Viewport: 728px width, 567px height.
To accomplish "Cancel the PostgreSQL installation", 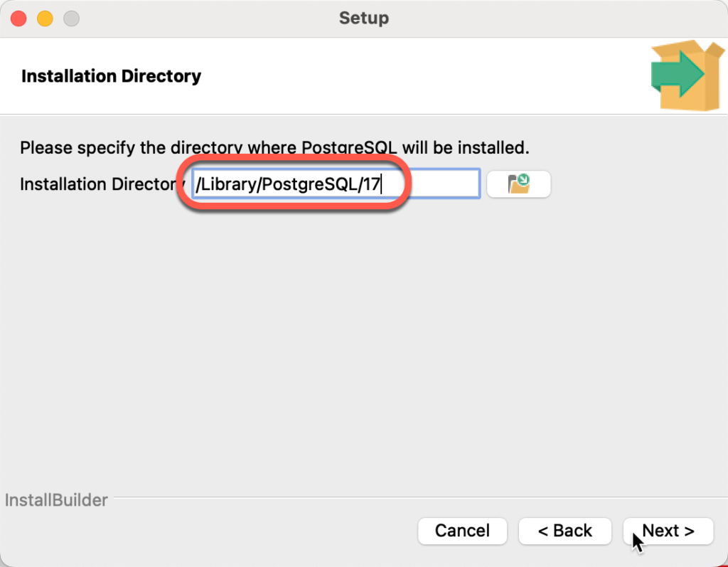I will [462, 531].
